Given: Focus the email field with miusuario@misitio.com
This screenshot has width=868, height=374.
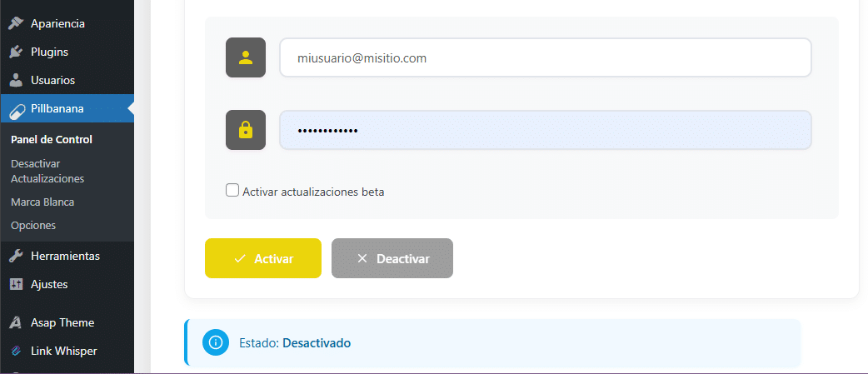Looking at the screenshot, I should 545,58.
